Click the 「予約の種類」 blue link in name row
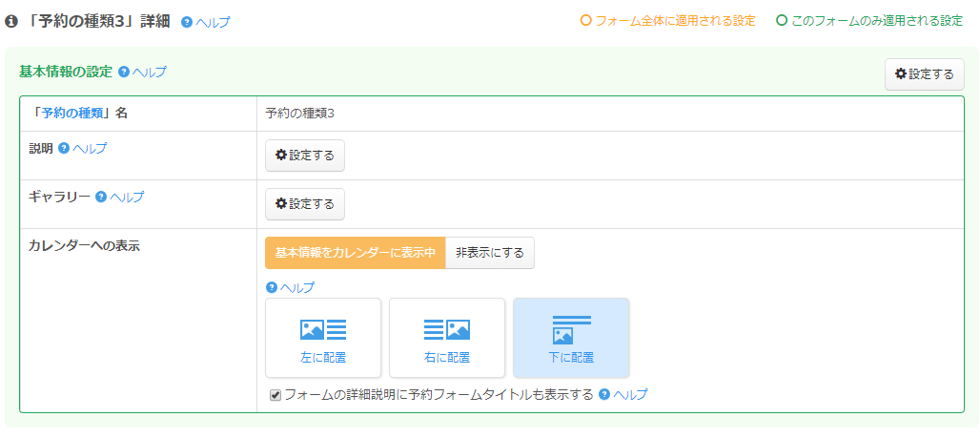Screen dimensions: 980x438 [71, 113]
